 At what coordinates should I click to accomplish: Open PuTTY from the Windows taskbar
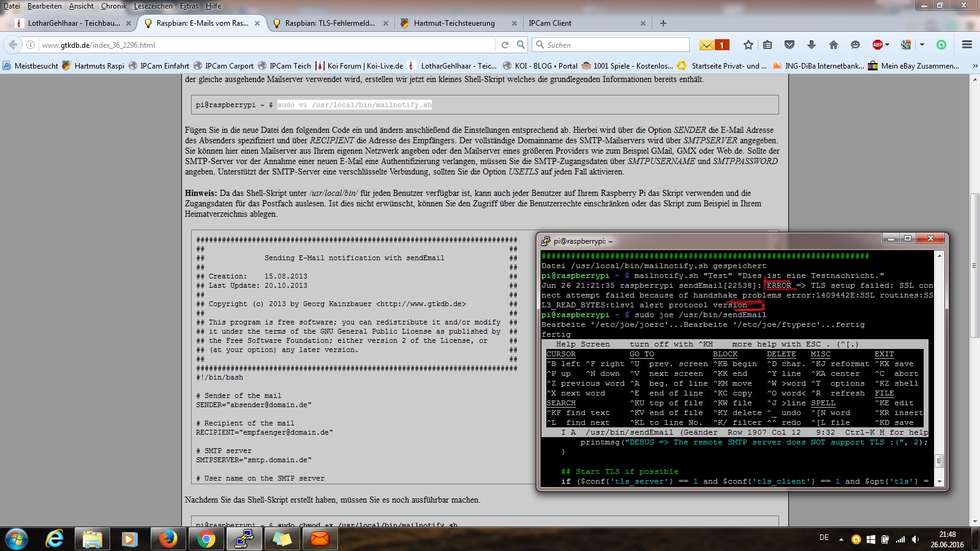click(x=244, y=539)
